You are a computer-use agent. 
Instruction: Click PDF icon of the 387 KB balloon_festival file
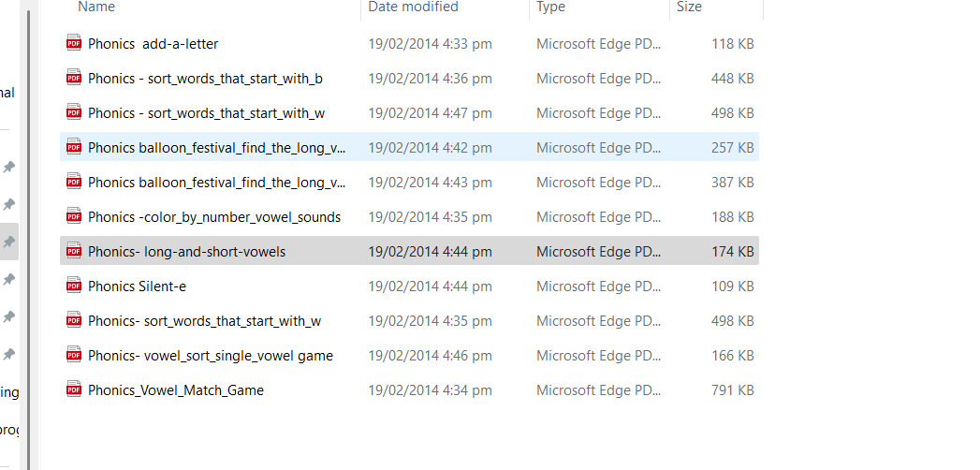(74, 182)
